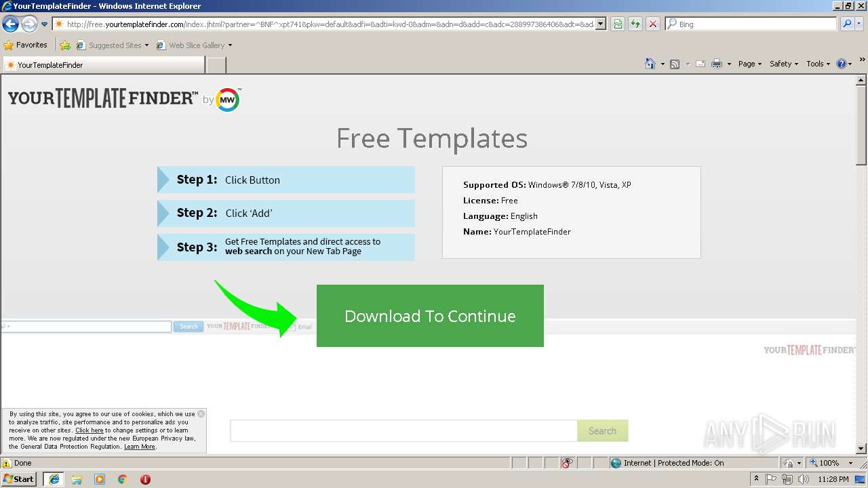Click the small blue Search button in preview toolbar
This screenshot has height=488, width=868.
coord(189,327)
